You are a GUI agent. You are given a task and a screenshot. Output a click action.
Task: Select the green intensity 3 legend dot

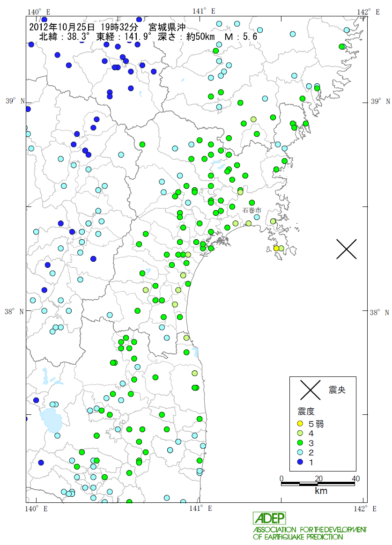300,443
